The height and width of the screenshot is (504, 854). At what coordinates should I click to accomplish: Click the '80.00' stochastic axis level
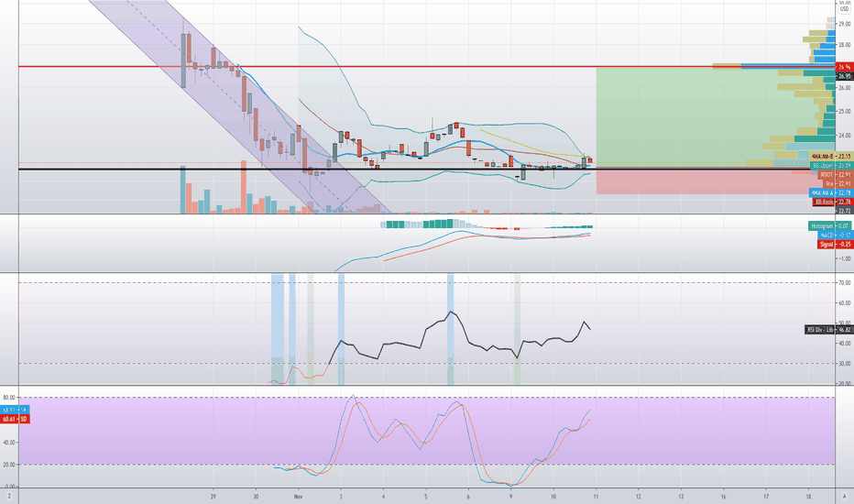click(x=9, y=398)
